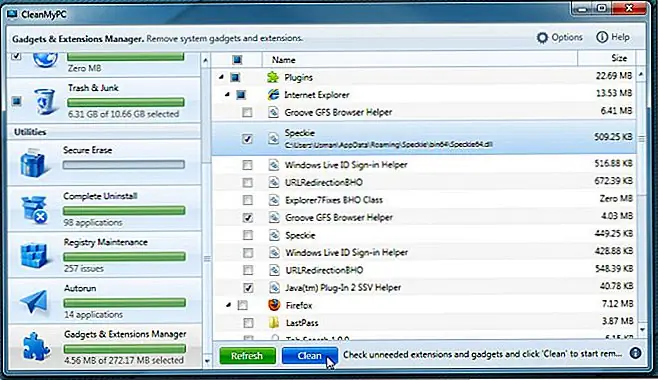
Task: Click file icon beside Explorer7Fixes BHO Class
Action: pos(274,200)
